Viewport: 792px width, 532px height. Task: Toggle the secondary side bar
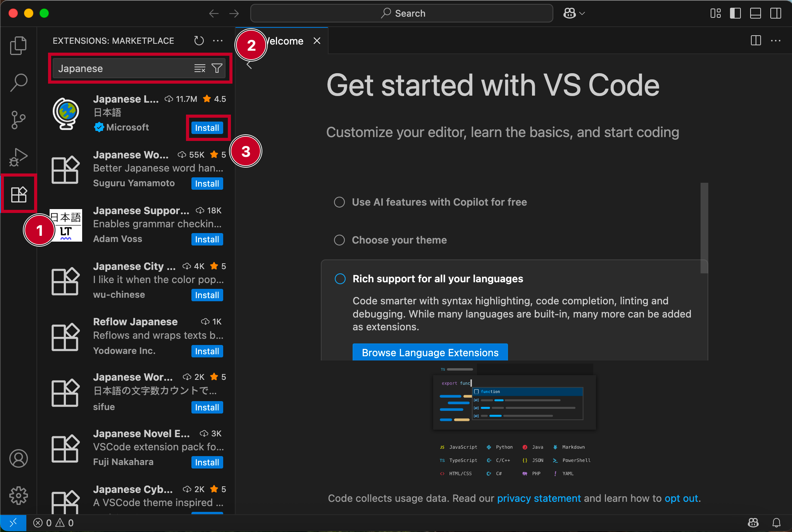pyautogui.click(x=776, y=14)
